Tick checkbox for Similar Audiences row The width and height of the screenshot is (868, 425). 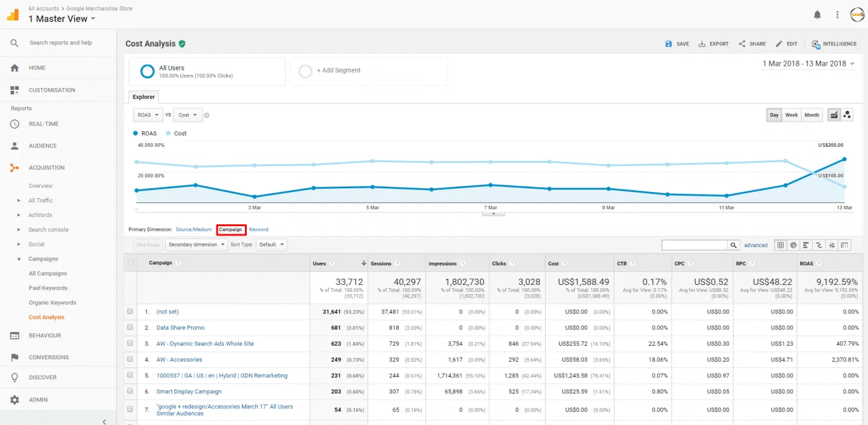[x=130, y=410]
